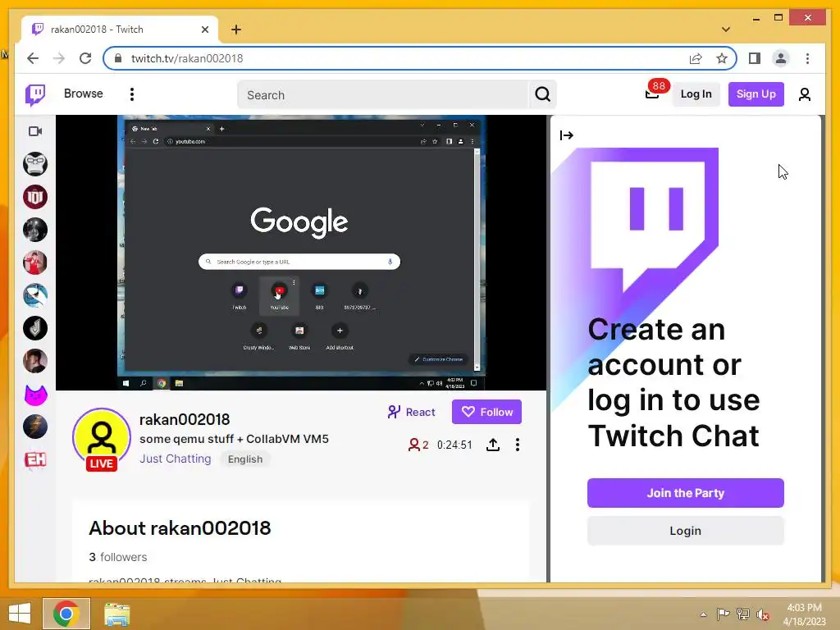Click the English language tag
Screen dimensions: 840x630
(245, 459)
